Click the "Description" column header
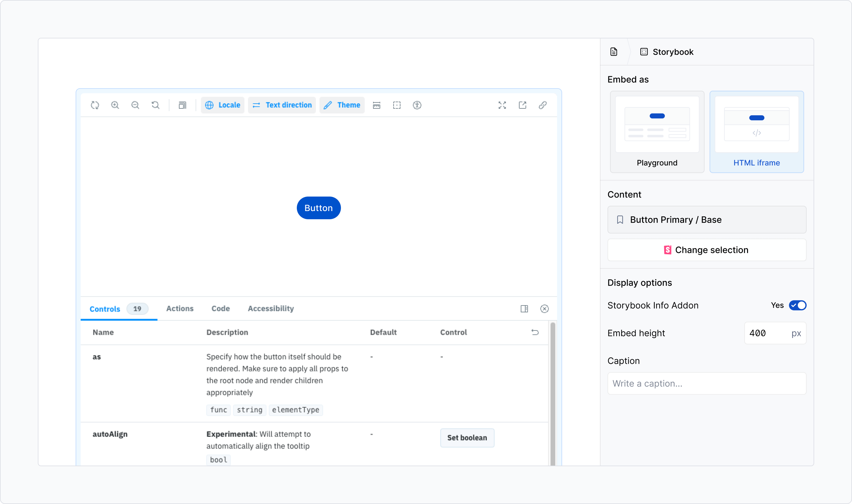Viewport: 852px width, 504px height. tap(227, 332)
